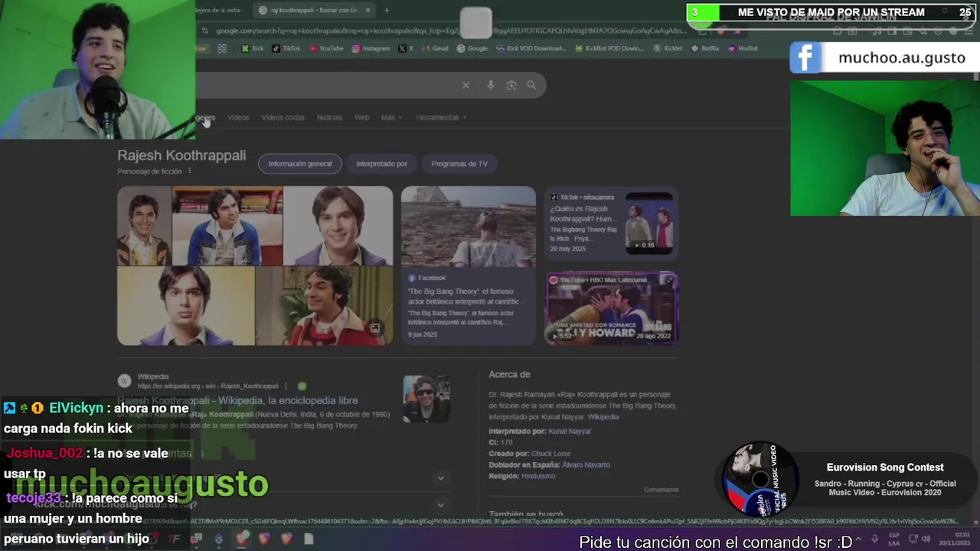Screen dimensions: 980x551
Task: Select Programas de TV chip
Action: (459, 164)
